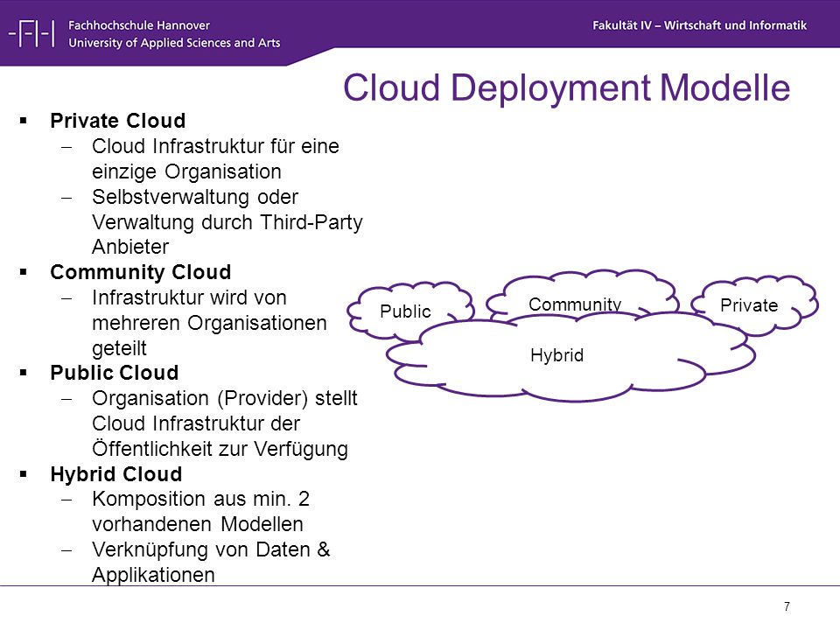Screen dimensions: 840x630
Task: Click 'Cloud Infrastruktur für eine einzige Organisation'
Action: pos(215,158)
